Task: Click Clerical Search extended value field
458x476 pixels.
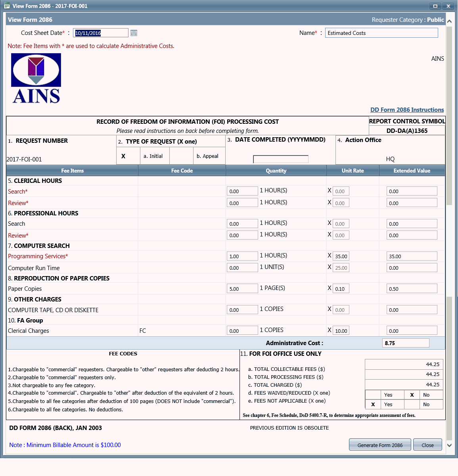Action: (x=412, y=191)
